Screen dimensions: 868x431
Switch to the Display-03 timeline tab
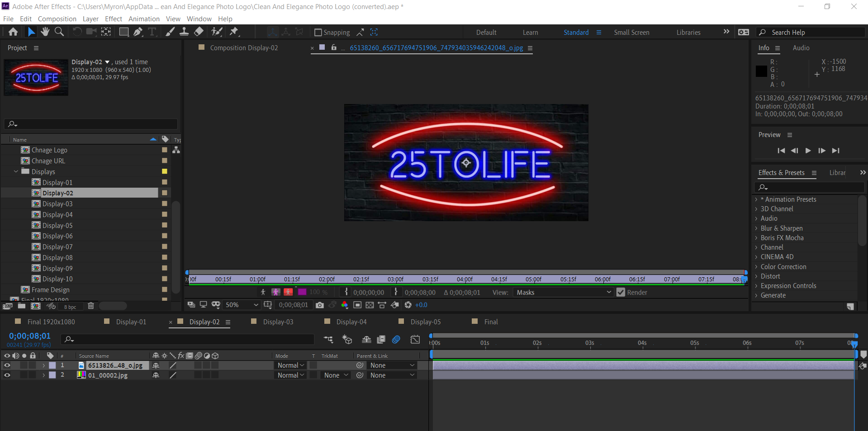(278, 322)
